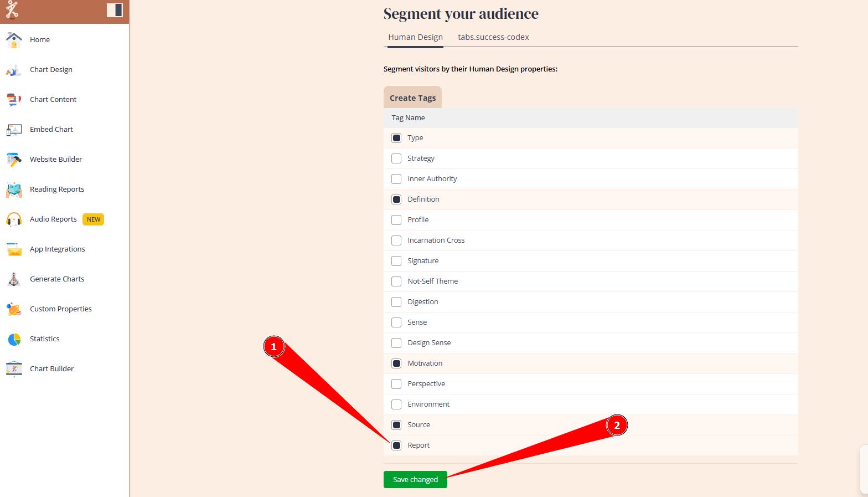
Task: Switch to the tabs.success-codex tab
Action: coord(493,37)
